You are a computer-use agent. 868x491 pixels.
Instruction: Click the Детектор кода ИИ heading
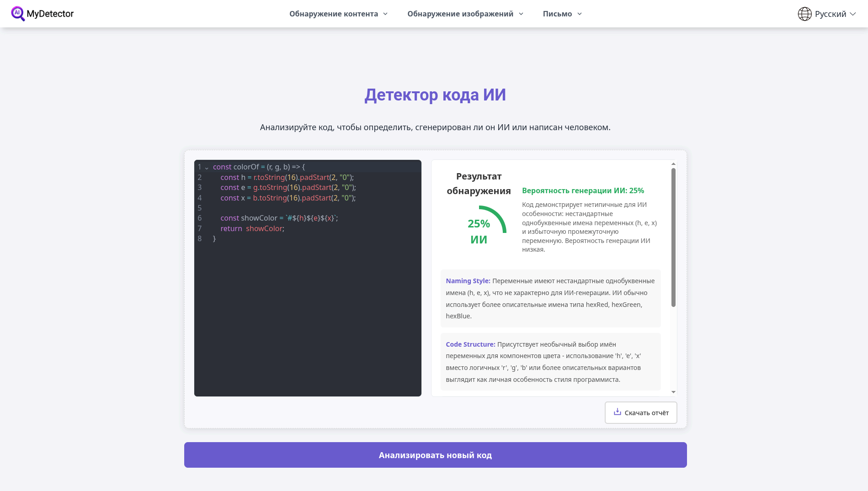click(434, 95)
